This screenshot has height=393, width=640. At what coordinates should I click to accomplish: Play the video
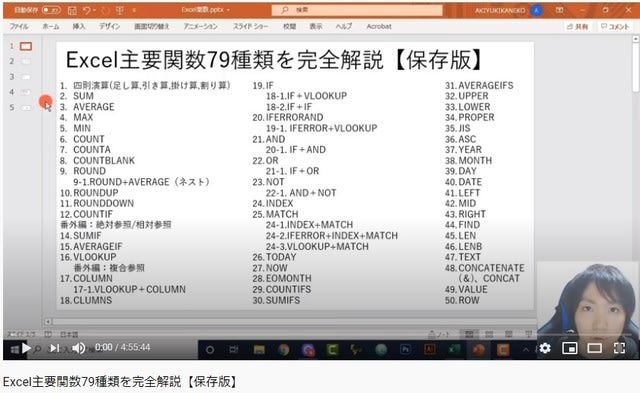[x=26, y=348]
